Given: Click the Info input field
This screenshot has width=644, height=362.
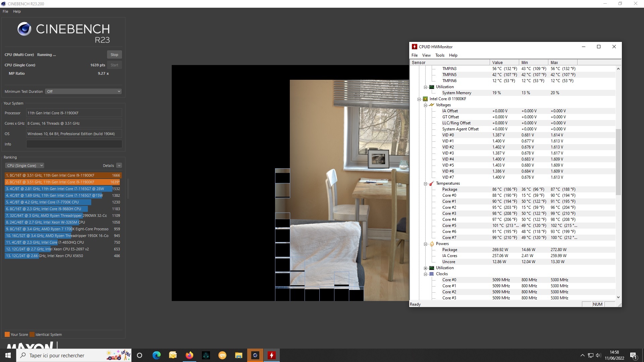Looking at the screenshot, I should 74,144.
